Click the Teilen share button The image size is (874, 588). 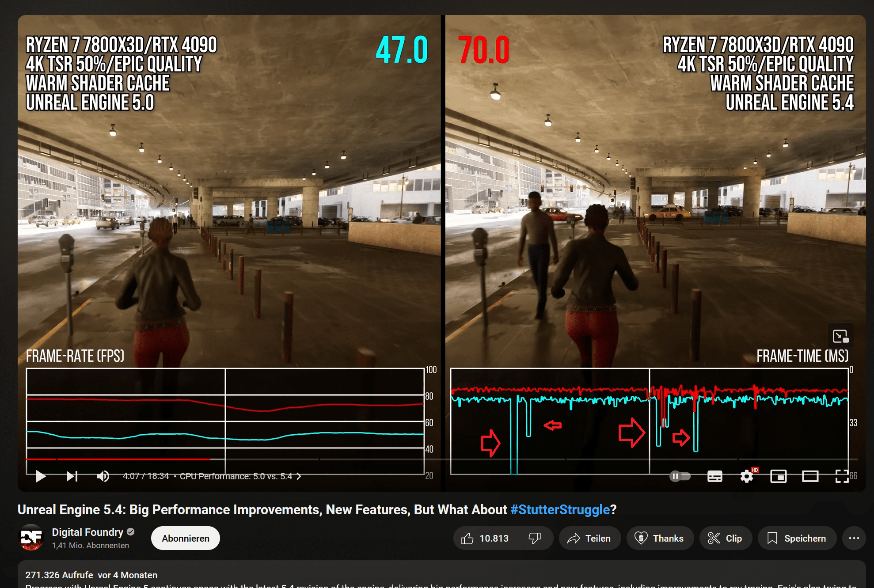[x=589, y=538]
